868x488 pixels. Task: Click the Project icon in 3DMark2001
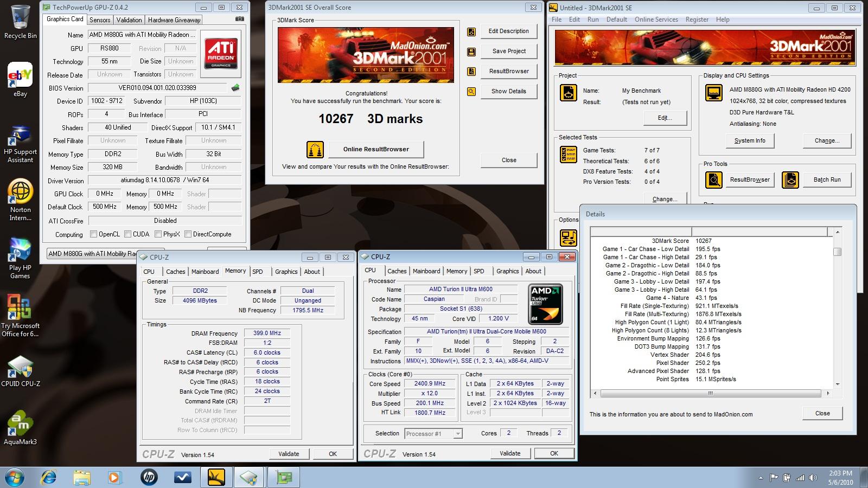[x=568, y=93]
